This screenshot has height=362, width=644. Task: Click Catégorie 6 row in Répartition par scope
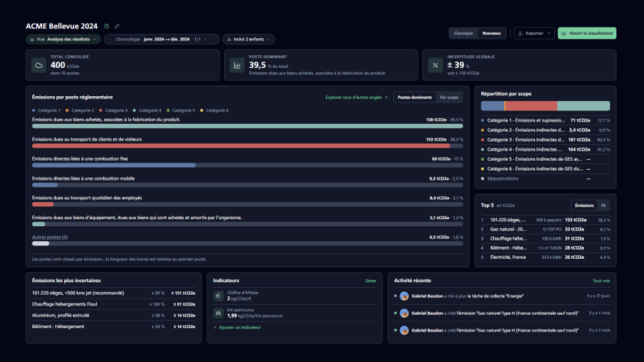(x=546, y=169)
